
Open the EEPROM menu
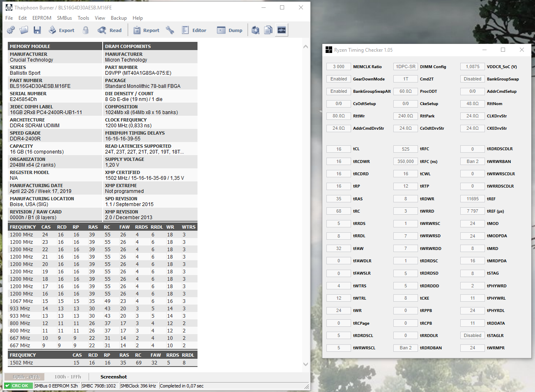[42, 18]
